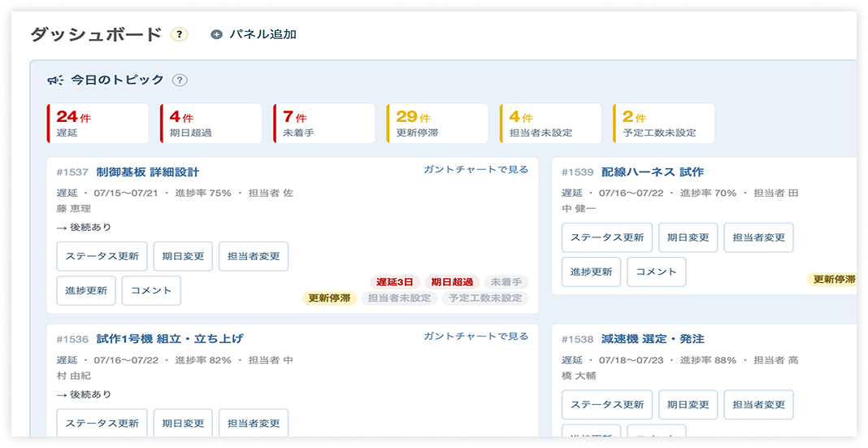
Task: Open task title 減速機 選定・発注
Action: (653, 339)
